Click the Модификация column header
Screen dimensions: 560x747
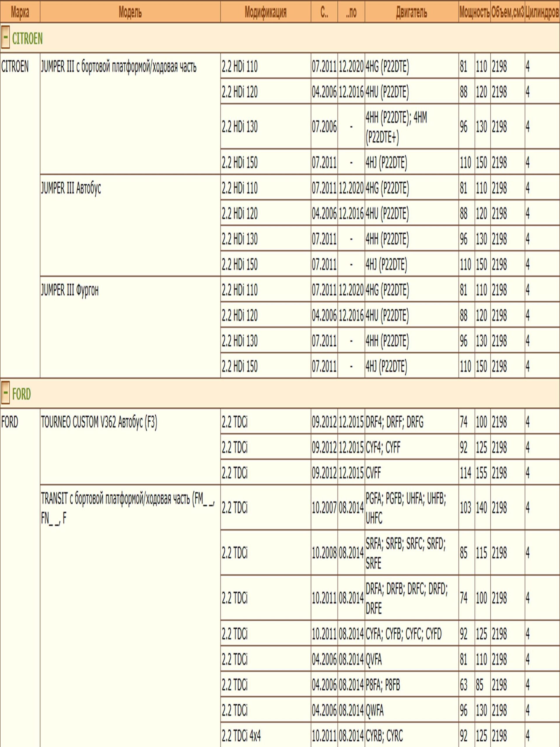tap(265, 13)
